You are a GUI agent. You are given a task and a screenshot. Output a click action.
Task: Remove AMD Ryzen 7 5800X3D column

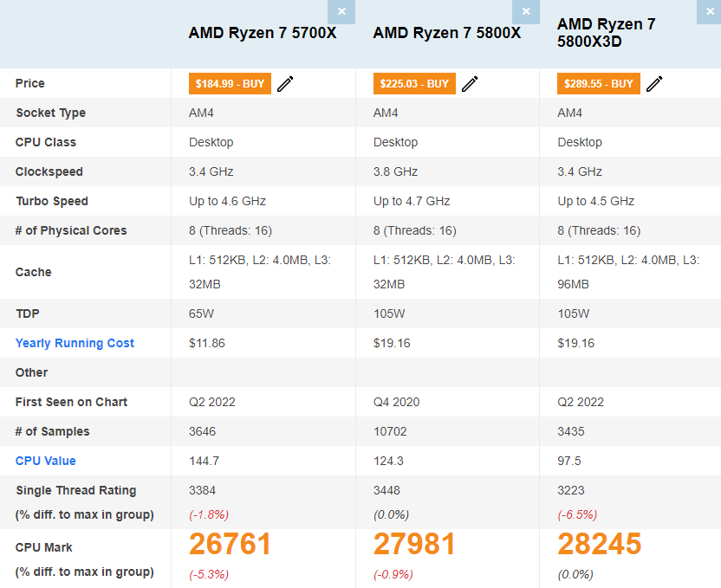coord(710,12)
